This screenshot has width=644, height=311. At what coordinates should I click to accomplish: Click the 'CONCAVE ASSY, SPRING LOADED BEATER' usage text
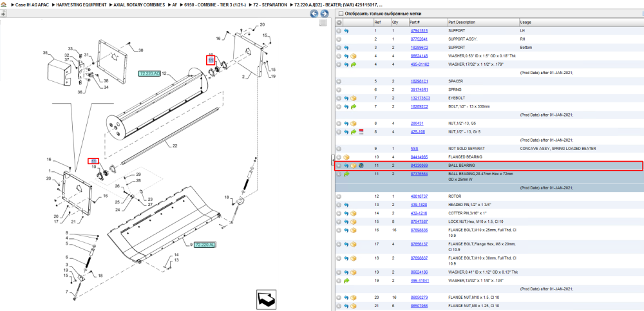[x=558, y=149]
